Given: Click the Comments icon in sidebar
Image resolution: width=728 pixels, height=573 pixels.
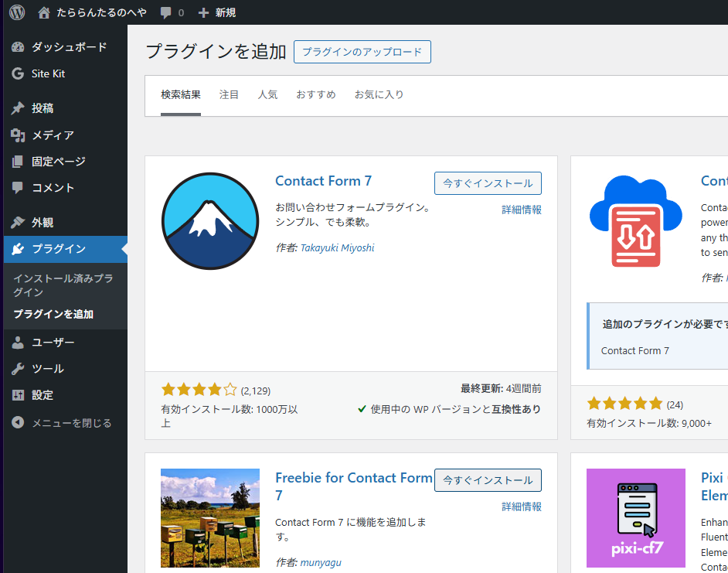Looking at the screenshot, I should click(x=18, y=188).
